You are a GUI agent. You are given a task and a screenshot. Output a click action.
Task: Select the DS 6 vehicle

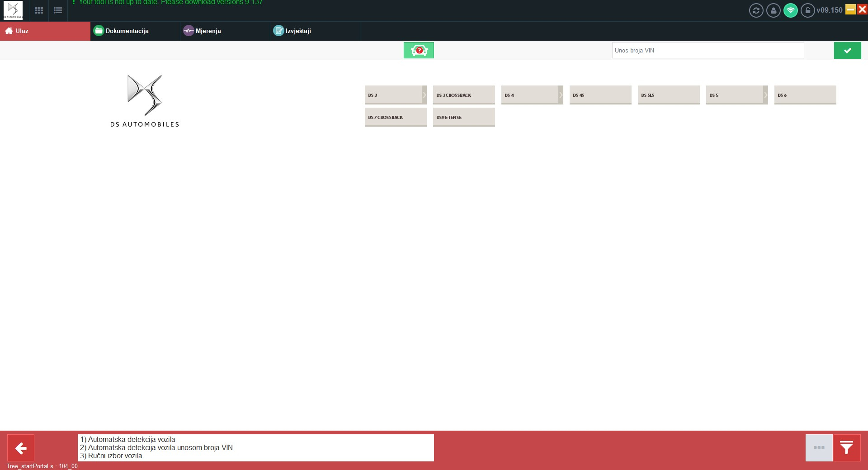[805, 95]
